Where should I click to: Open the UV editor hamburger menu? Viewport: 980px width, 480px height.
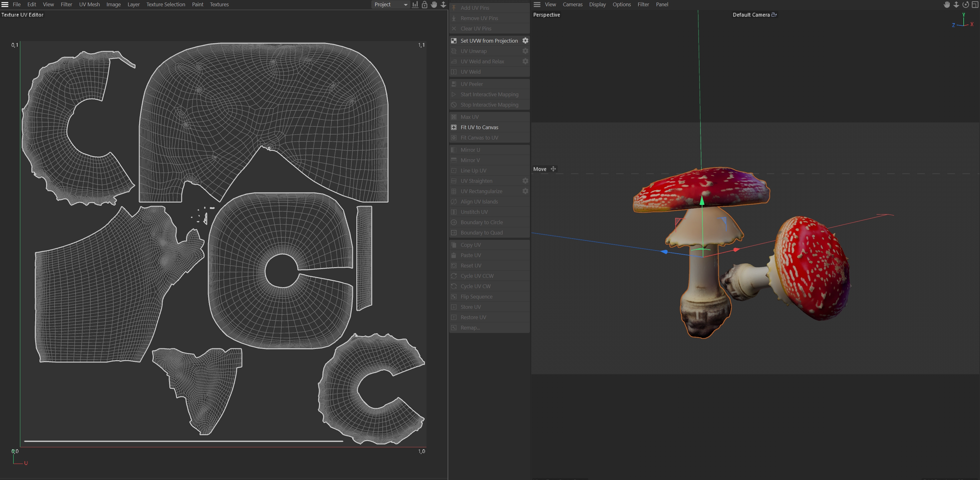[x=5, y=5]
